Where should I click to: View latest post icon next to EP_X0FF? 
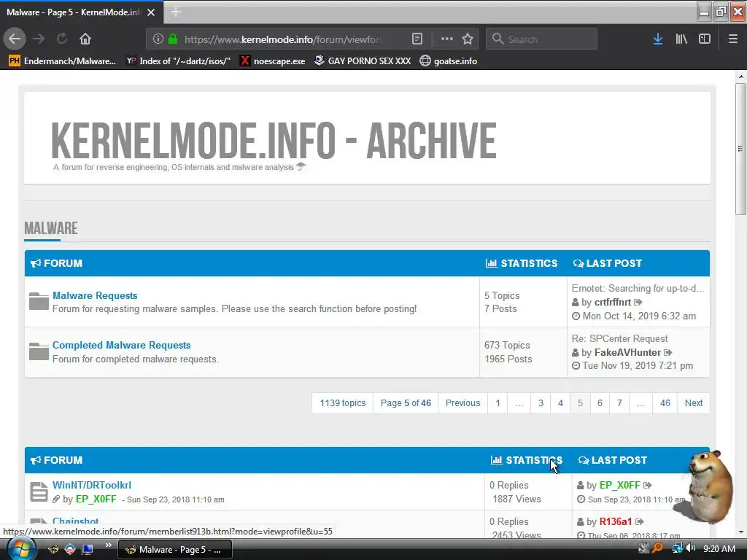pyautogui.click(x=648, y=485)
